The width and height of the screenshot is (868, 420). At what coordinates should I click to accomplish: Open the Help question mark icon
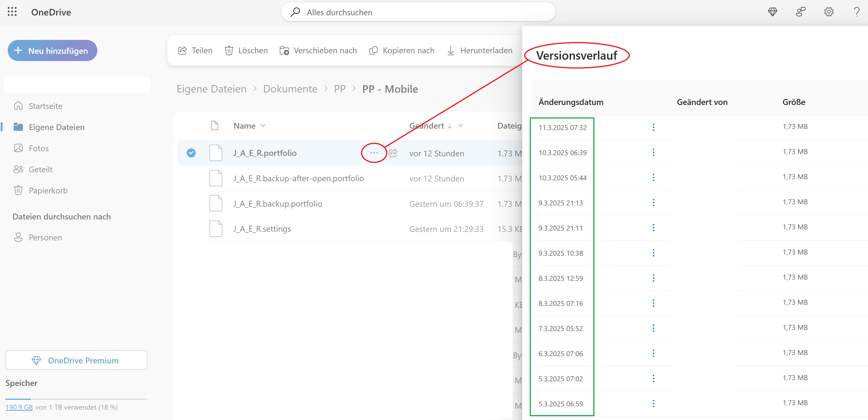(x=857, y=12)
